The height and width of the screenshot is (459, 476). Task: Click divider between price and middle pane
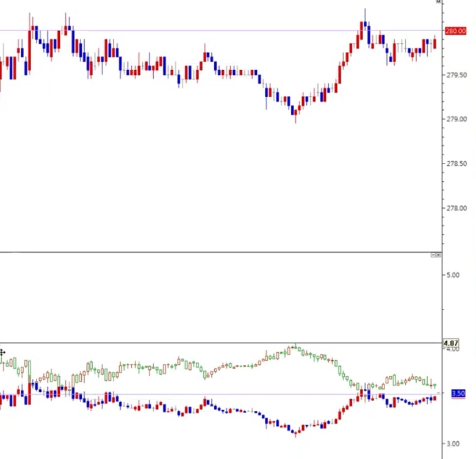click(220, 252)
